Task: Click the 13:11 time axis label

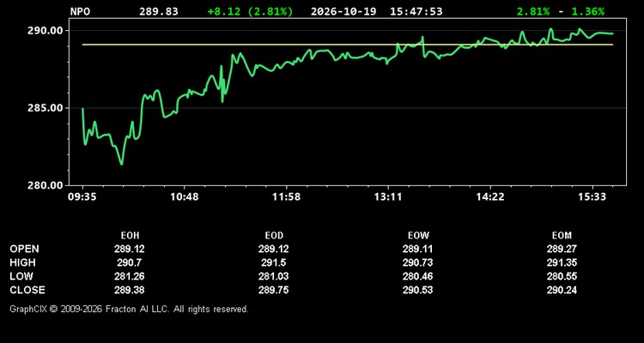Action: pyautogui.click(x=388, y=197)
